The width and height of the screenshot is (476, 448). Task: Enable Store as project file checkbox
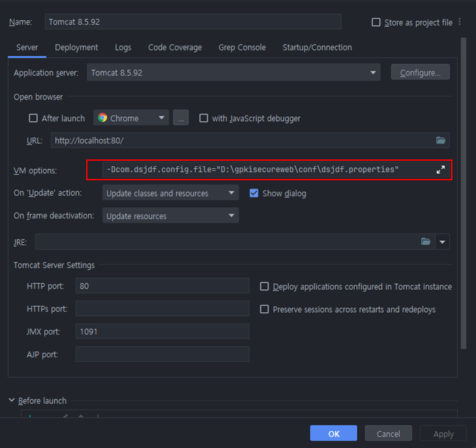pos(376,22)
